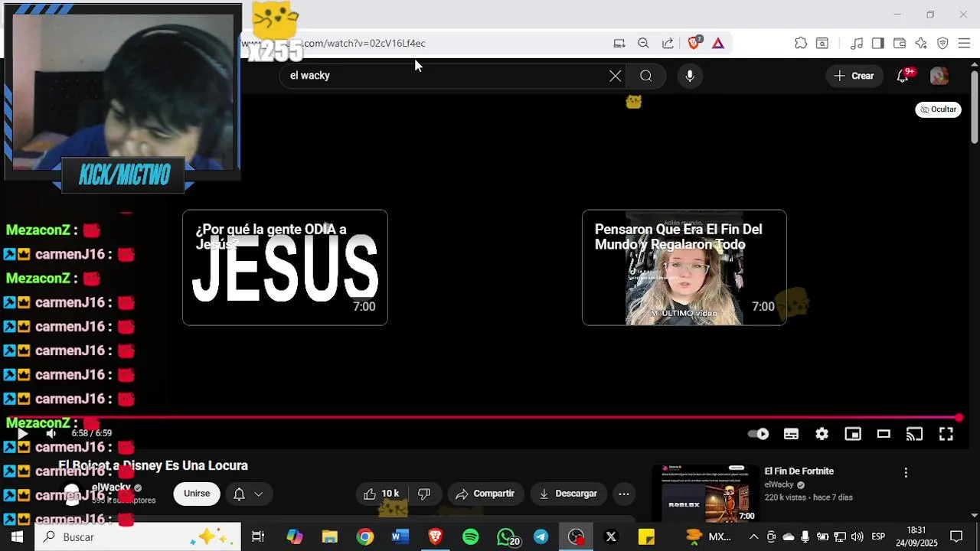This screenshot has width=980, height=551.
Task: Clear the YouTube search text with X
Action: pos(615,76)
